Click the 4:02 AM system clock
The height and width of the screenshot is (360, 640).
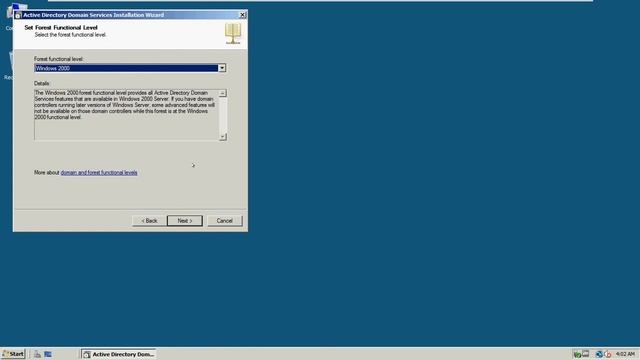tap(625, 354)
